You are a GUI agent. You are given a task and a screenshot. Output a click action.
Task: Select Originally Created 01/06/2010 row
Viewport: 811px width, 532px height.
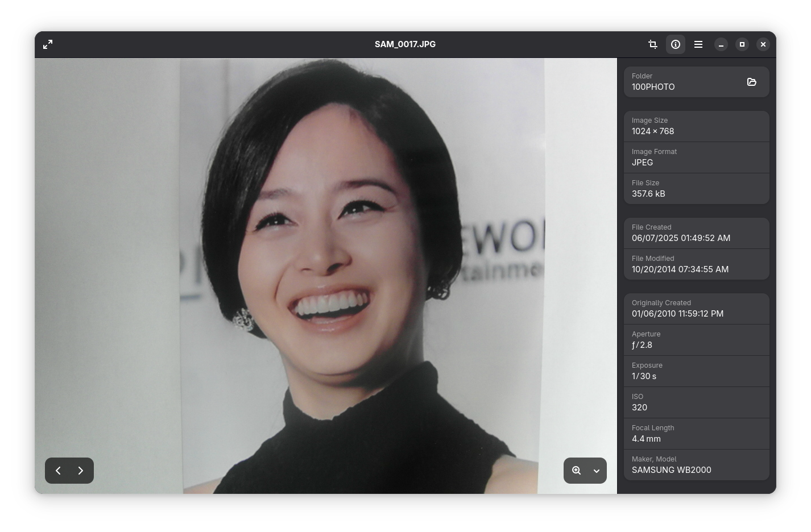point(697,309)
